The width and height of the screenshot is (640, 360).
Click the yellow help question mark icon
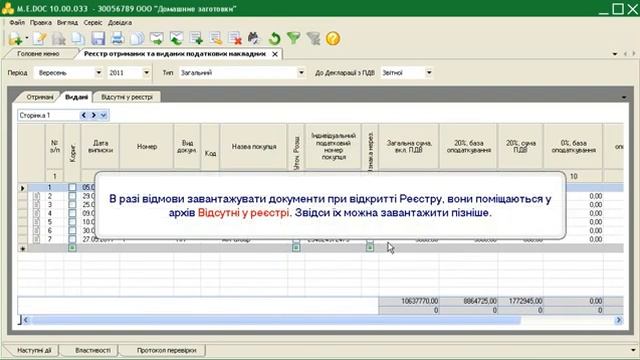click(333, 39)
